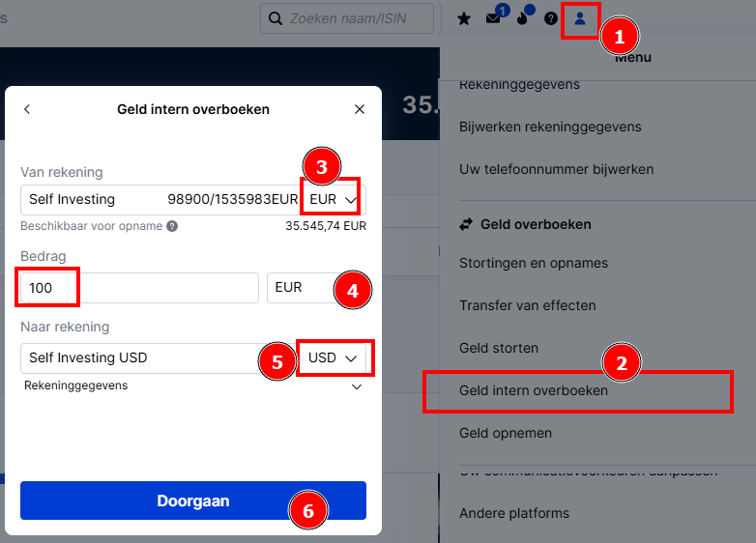Viewport: 756px width, 543px height.
Task: Open Stortingen en opnames menu item
Action: (534, 263)
